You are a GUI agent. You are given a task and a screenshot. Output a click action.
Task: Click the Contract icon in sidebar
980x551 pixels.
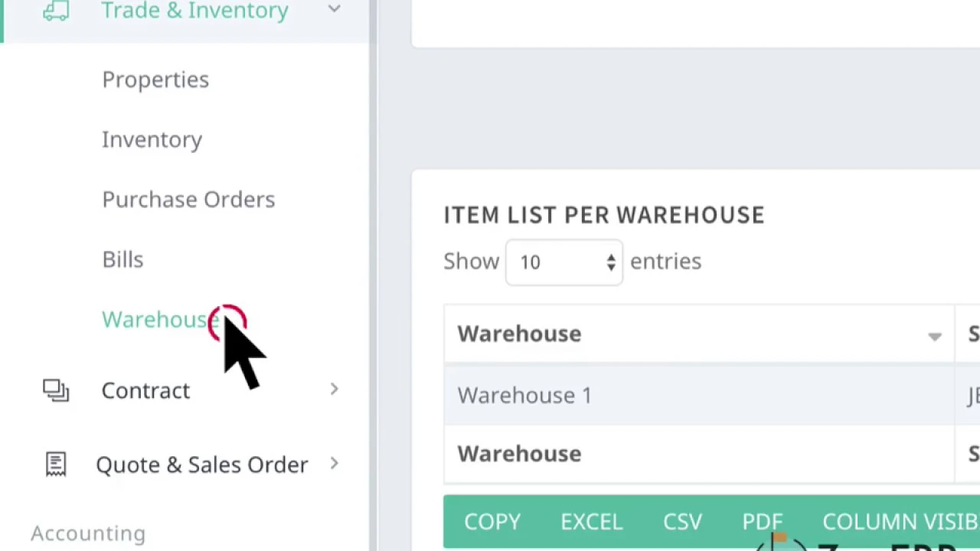[56, 390]
